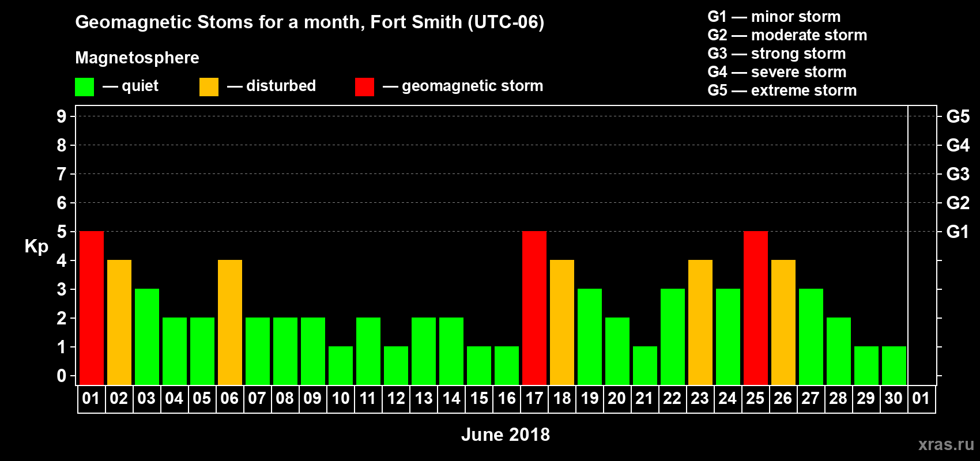Click the final 01 date label
The image size is (980, 461).
(921, 398)
